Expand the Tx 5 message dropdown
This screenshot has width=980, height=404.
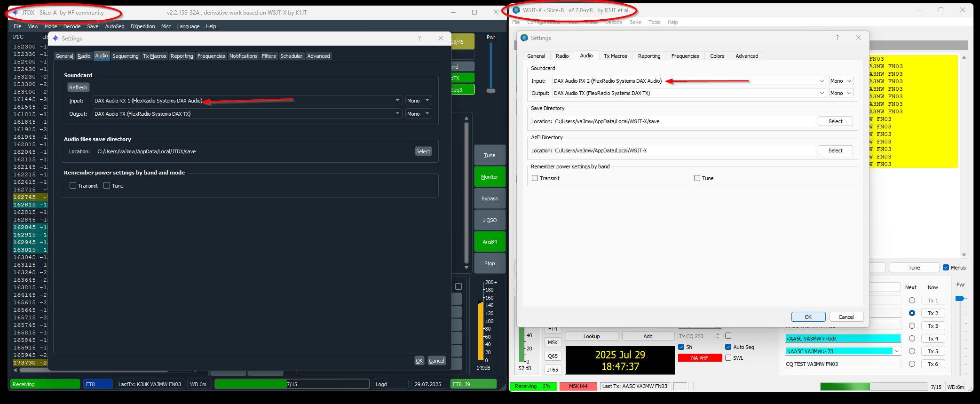click(897, 351)
